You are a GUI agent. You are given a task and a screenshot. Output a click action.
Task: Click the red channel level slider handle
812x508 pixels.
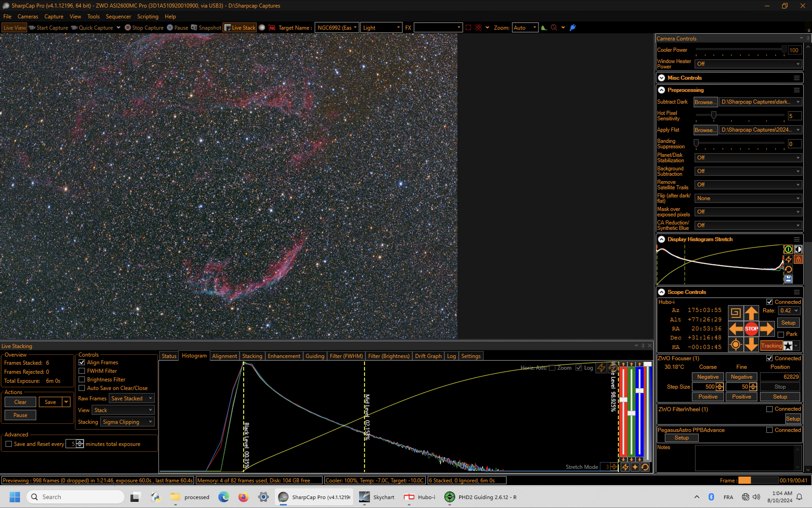[623, 400]
